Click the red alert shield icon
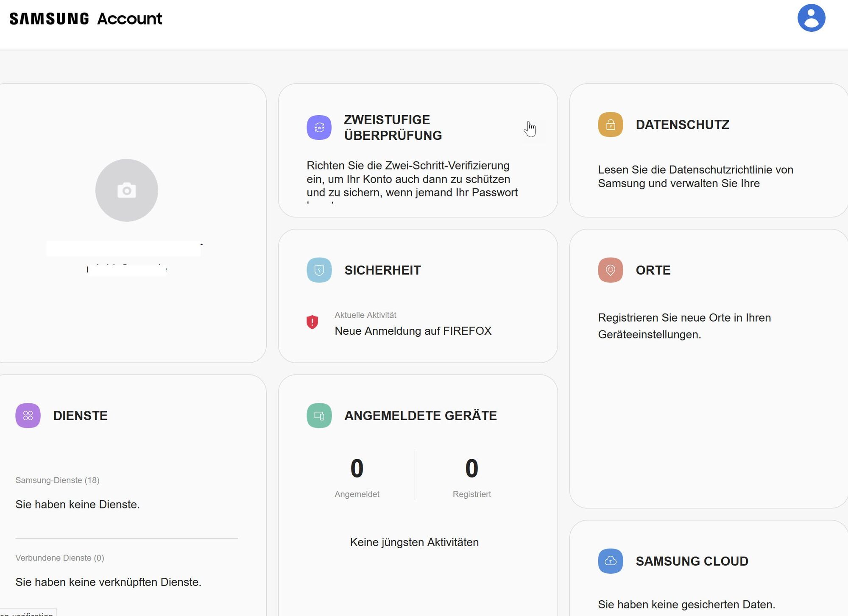Screen dimensions: 848x616 coord(312,322)
